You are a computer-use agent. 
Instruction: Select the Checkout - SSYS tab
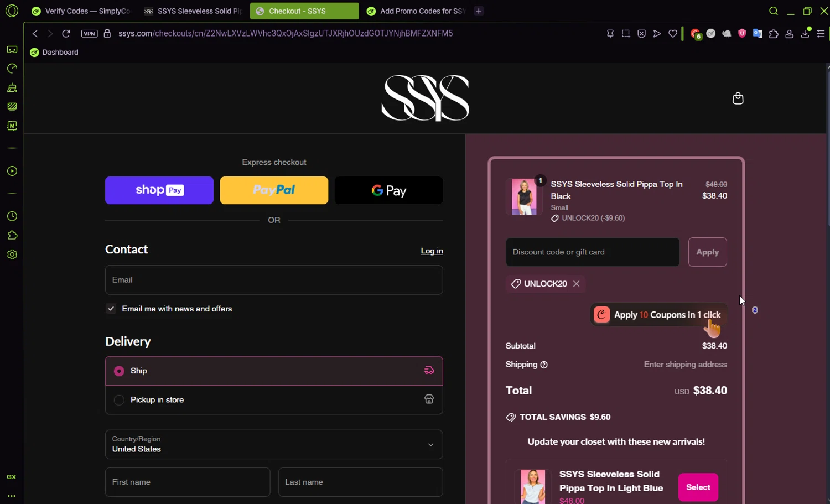(304, 11)
